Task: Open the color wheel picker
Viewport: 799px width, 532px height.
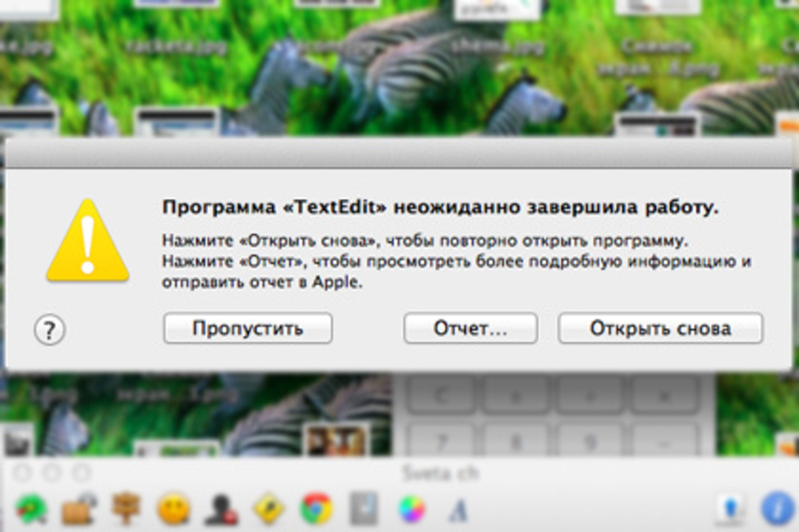Action: (411, 510)
